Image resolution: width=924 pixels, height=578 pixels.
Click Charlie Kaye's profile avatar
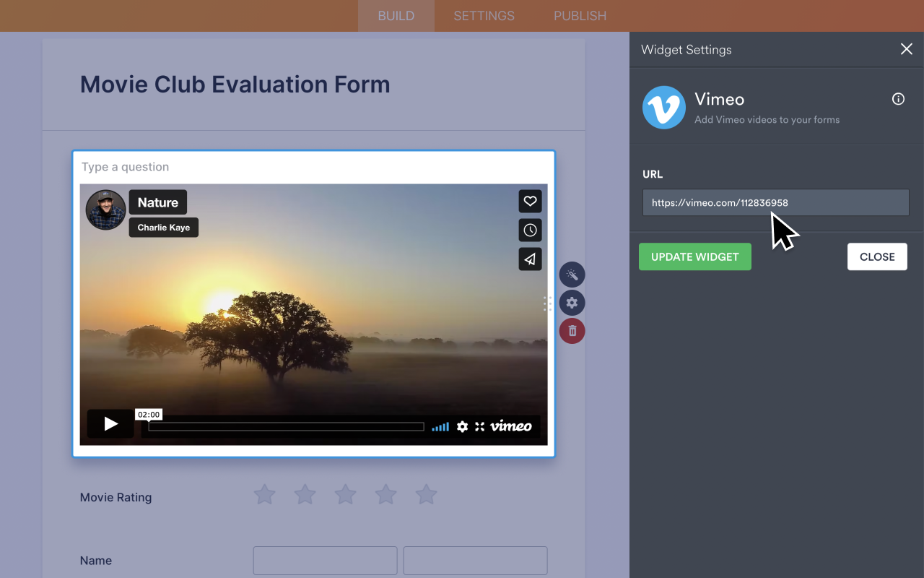[105, 210]
